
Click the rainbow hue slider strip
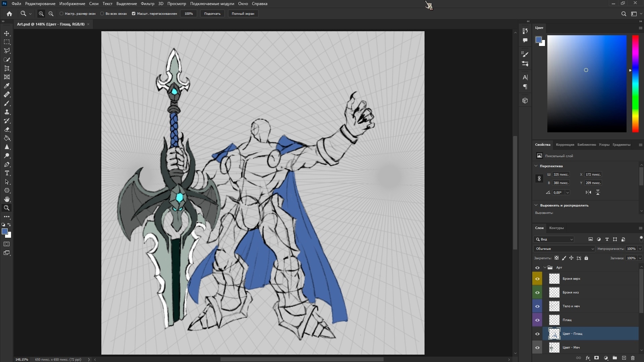635,84
